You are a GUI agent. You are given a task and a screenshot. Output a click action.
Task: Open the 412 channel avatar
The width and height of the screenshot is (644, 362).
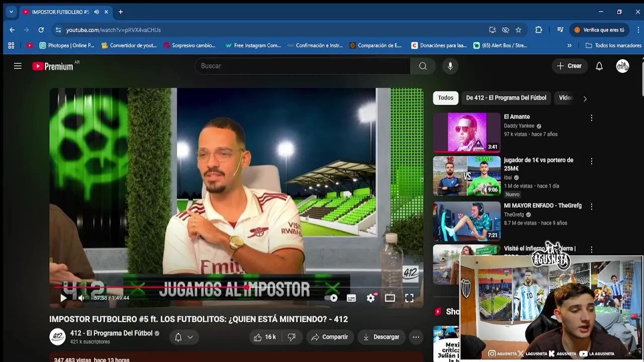(x=57, y=337)
